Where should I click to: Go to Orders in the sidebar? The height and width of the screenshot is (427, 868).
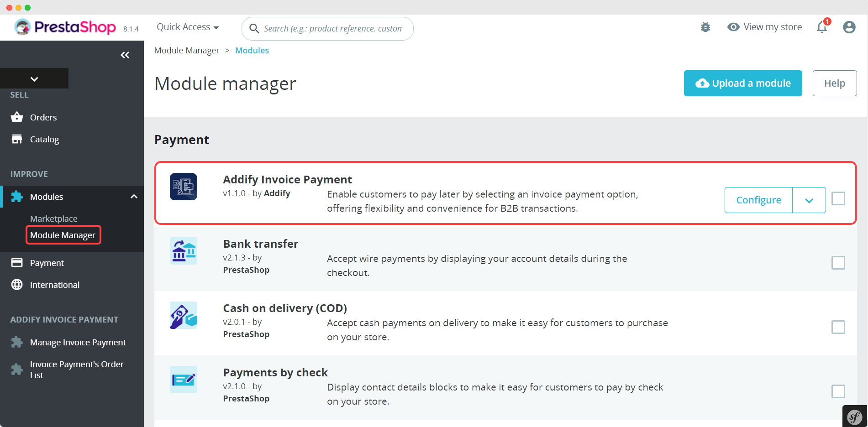[x=43, y=118]
